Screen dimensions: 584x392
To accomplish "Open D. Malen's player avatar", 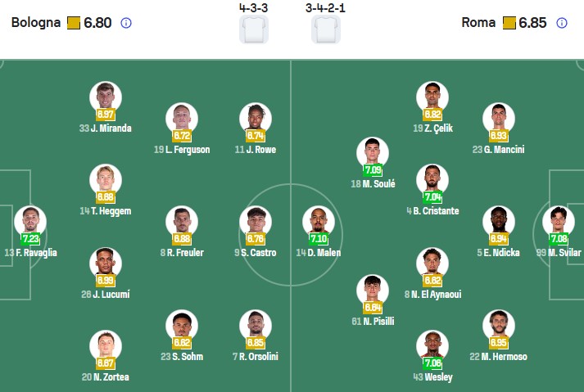I will click(x=319, y=221).
